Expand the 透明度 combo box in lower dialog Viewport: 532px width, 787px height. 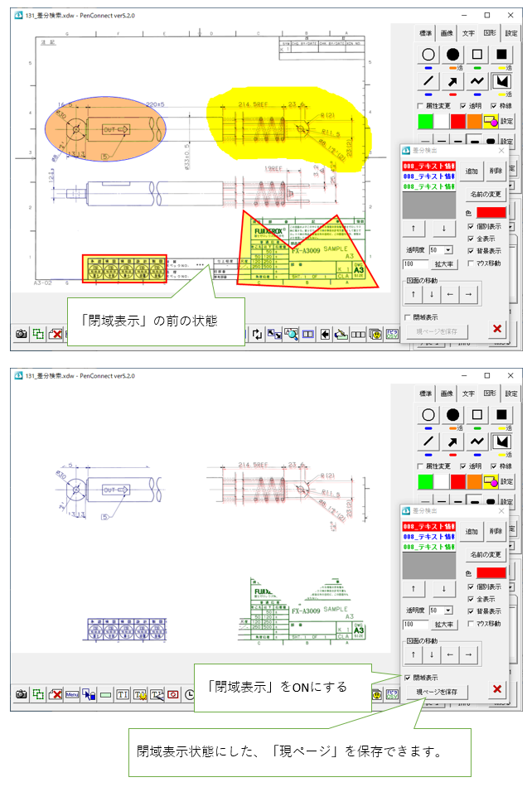(448, 610)
